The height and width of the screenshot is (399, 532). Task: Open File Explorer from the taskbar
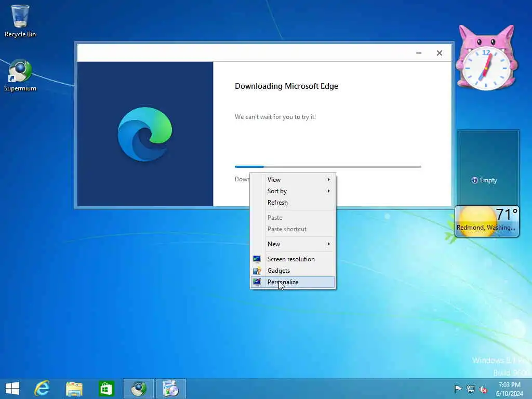coord(74,389)
